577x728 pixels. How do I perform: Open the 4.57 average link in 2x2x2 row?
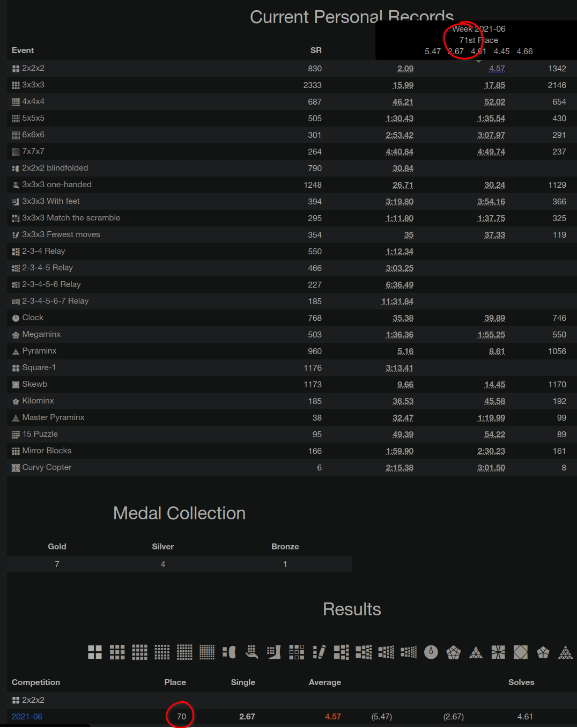pyautogui.click(x=497, y=69)
